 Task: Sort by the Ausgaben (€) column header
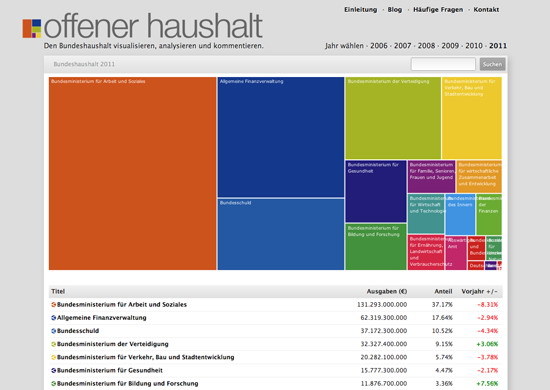(x=387, y=291)
